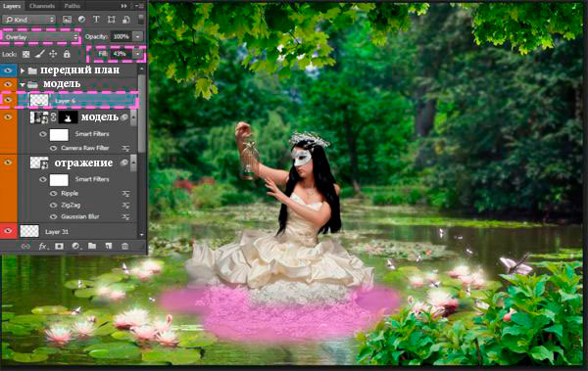Filter for type layers icon
The height and width of the screenshot is (371, 588).
point(96,20)
